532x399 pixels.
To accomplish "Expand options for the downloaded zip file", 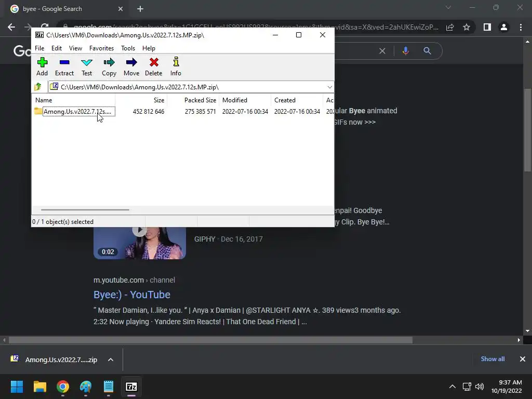I will coord(111,360).
